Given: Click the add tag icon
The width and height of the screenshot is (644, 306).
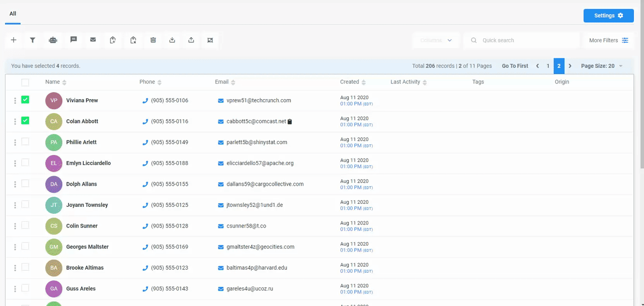Looking at the screenshot, I should (113, 40).
